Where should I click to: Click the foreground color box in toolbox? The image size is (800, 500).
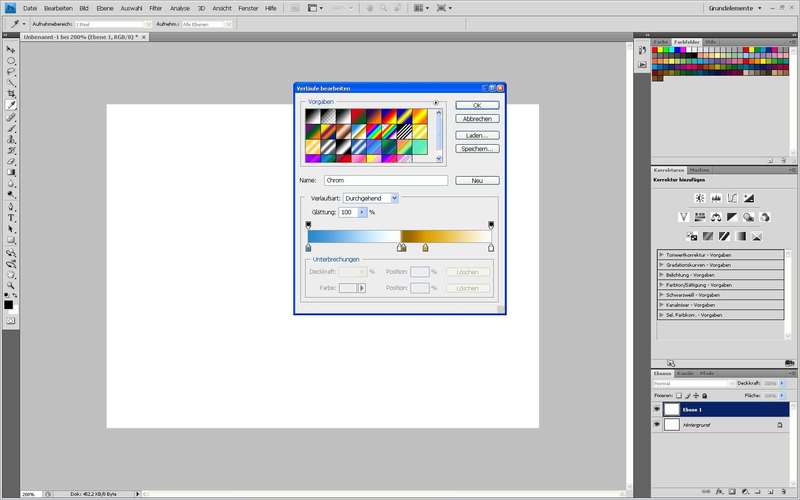pos(9,304)
